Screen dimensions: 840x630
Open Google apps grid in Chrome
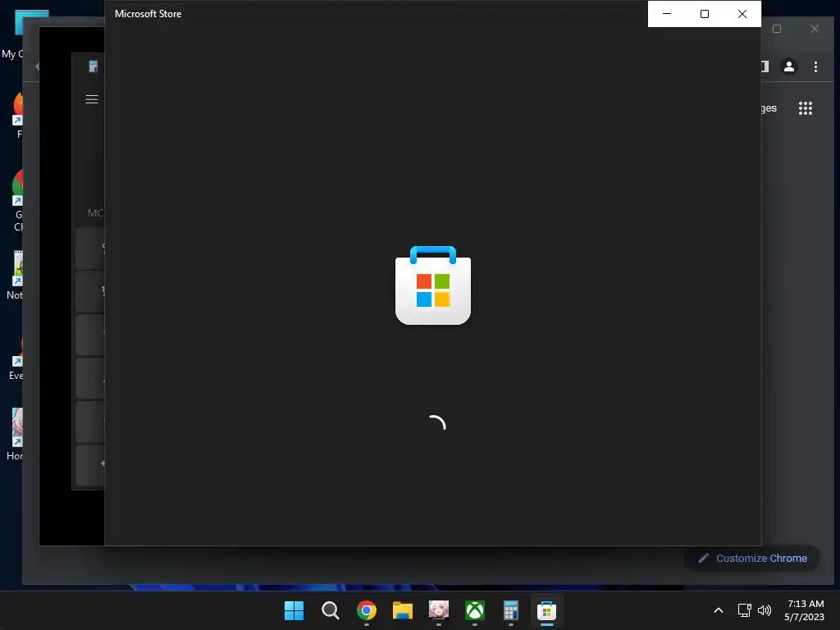click(806, 108)
